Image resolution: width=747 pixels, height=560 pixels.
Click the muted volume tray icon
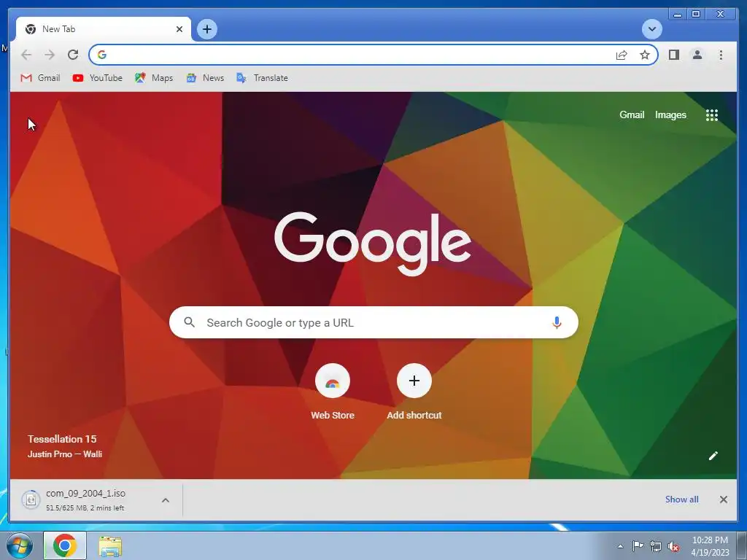673,547
